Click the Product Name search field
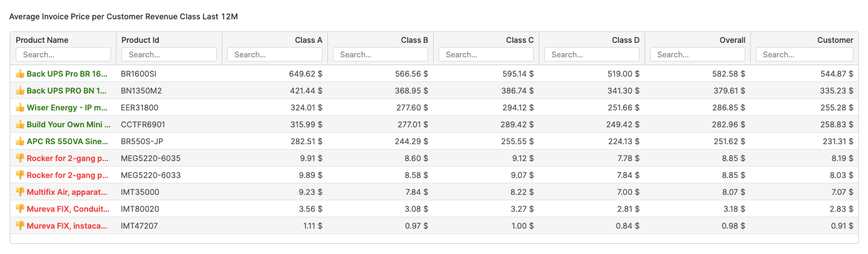This screenshot has width=868, height=254. pyautogui.click(x=63, y=54)
